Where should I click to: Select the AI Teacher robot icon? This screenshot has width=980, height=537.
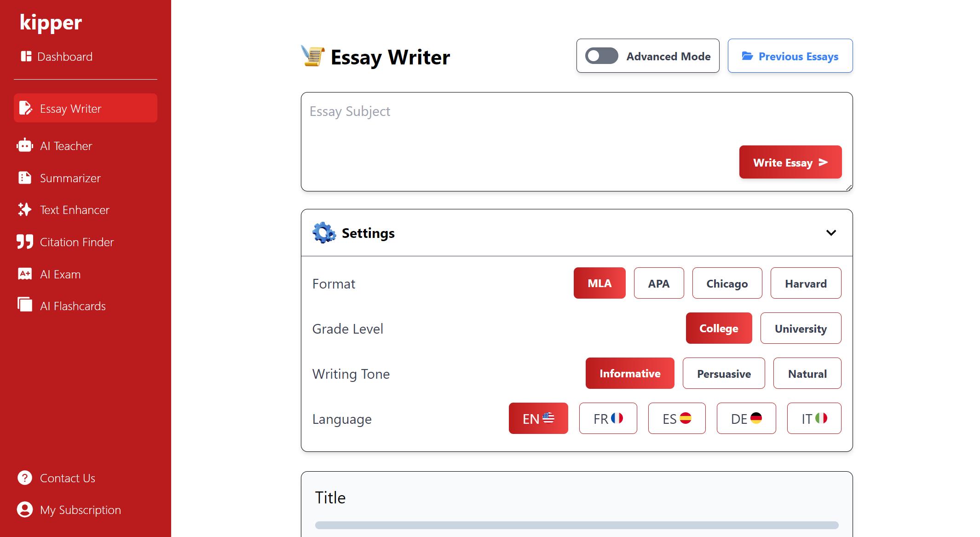[x=25, y=145]
